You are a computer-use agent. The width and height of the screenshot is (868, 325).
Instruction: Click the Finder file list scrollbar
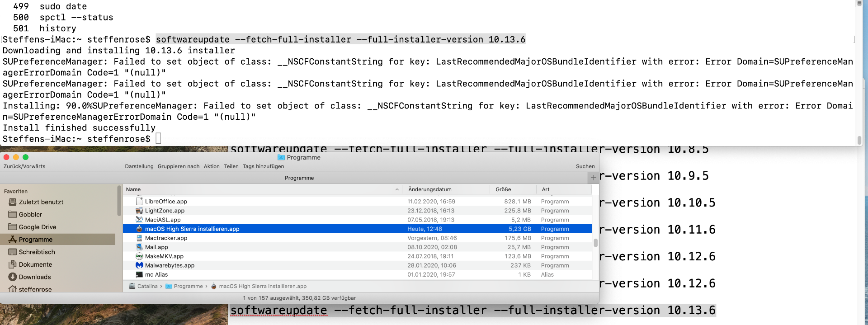tap(595, 243)
